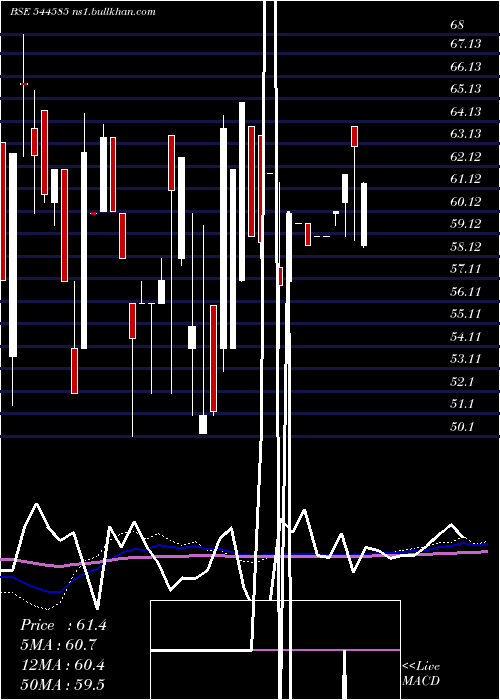
Task: Select the 54.11 price axis label
Action: (x=466, y=337)
